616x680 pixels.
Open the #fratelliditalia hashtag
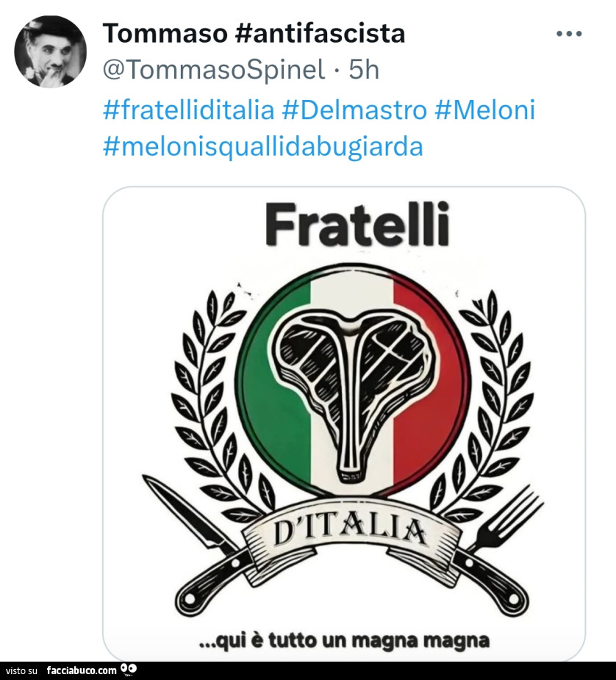pyautogui.click(x=189, y=110)
